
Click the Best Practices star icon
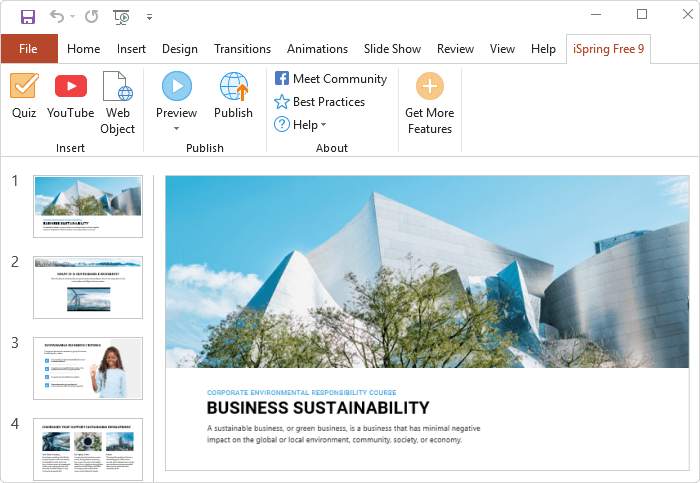point(282,102)
